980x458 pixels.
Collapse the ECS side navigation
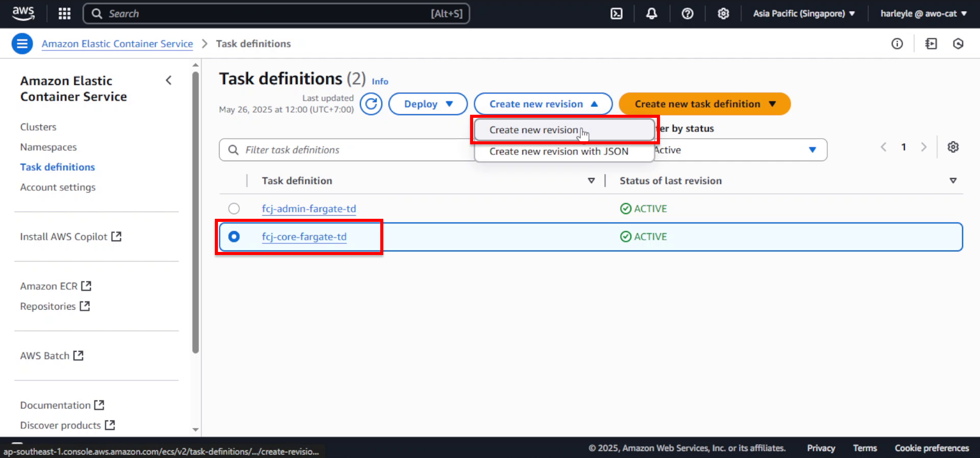coord(168,80)
